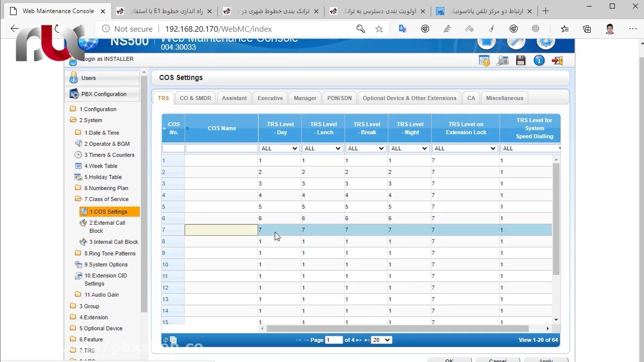This screenshot has height=362, width=644.
Task: Click the calendar schedule icon in toolbar
Action: pyautogui.click(x=485, y=61)
